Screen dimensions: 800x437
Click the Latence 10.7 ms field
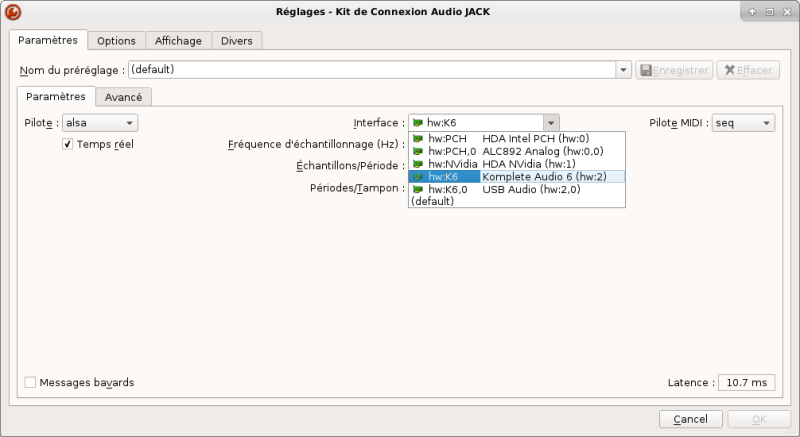pos(746,382)
